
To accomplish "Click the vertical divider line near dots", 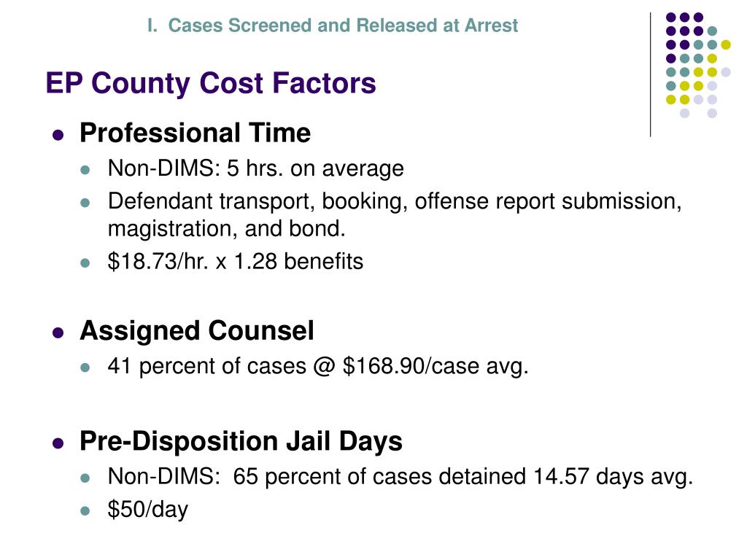I will (x=650, y=75).
